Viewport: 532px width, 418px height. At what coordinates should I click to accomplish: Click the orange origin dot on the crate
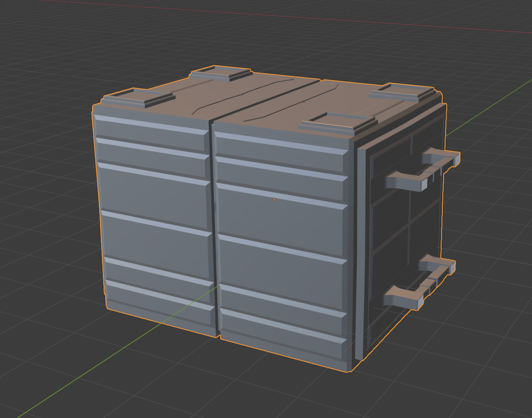(x=274, y=200)
